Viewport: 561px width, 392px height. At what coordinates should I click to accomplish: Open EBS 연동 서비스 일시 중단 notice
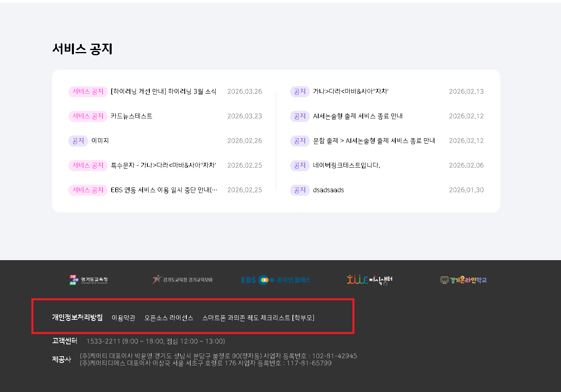164,190
